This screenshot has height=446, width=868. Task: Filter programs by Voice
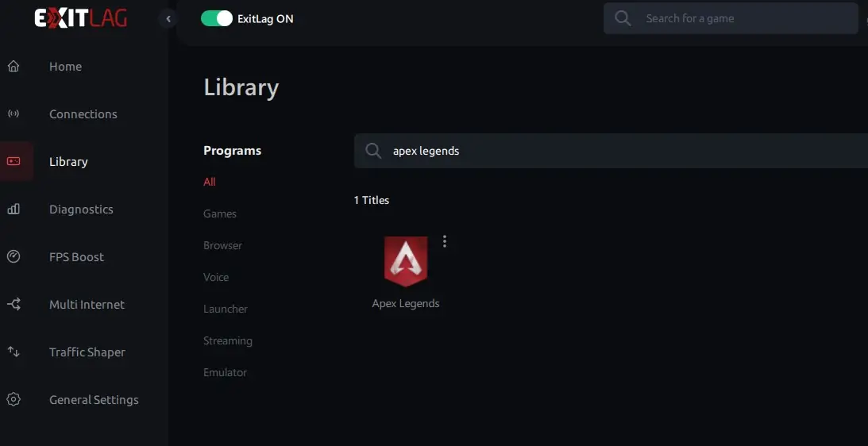(x=216, y=277)
